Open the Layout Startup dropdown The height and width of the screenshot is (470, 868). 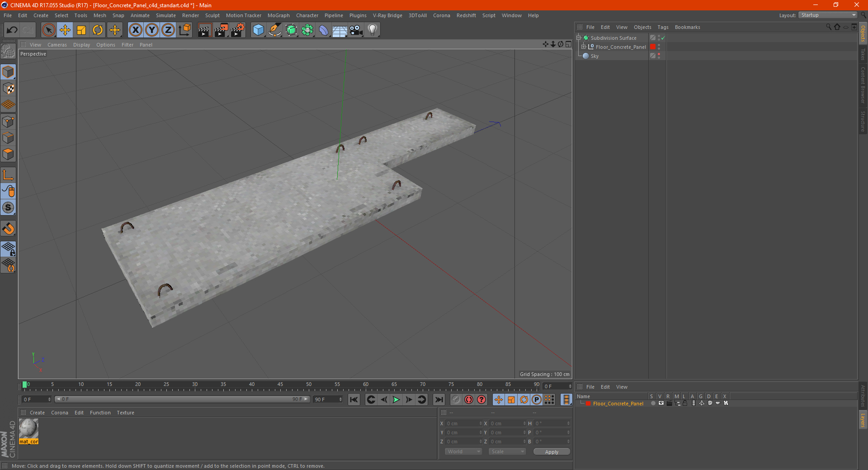[x=828, y=15]
